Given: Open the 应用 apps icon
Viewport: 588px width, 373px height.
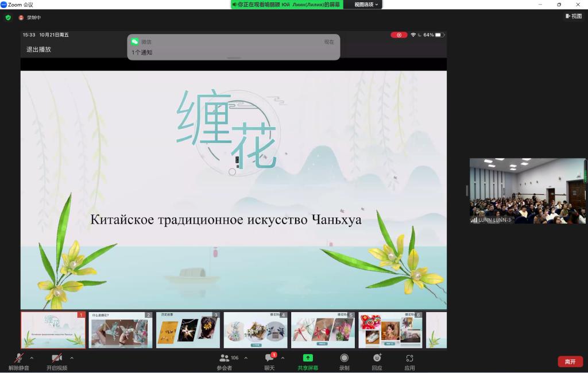Looking at the screenshot, I should [x=409, y=358].
